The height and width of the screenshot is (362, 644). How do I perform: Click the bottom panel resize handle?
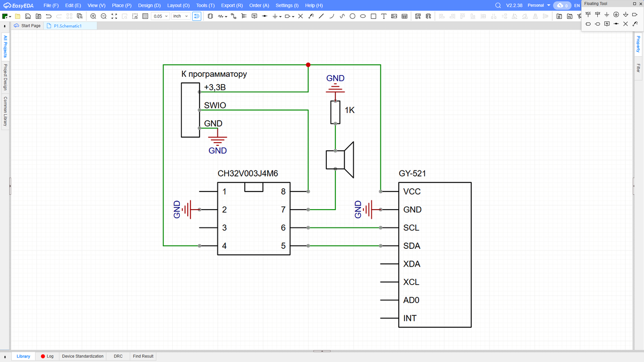[x=322, y=351]
